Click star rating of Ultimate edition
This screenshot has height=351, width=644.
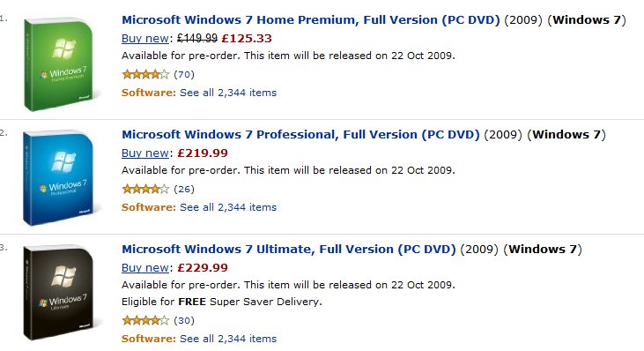(146, 320)
